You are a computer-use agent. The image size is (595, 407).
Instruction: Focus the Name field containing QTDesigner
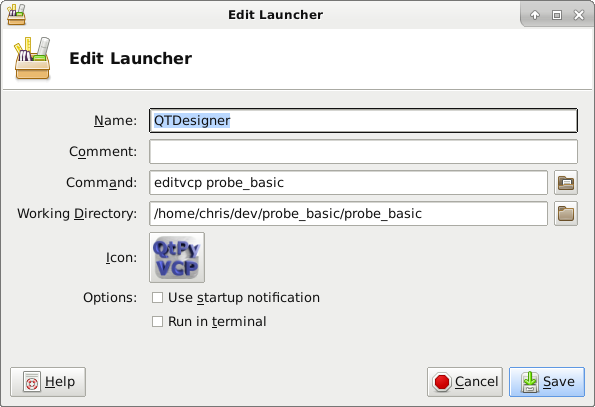click(364, 121)
